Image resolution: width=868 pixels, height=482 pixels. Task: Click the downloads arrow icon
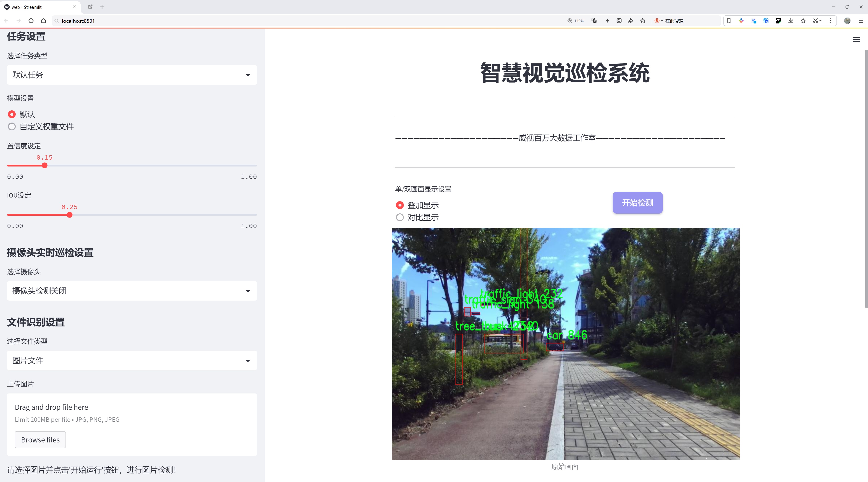point(791,21)
